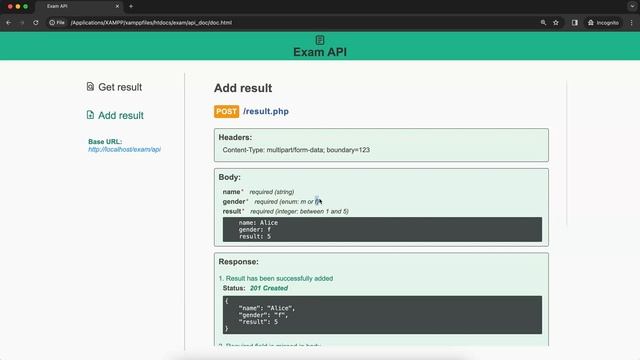The height and width of the screenshot is (360, 640).
Task: Click the macOS yellow minimize window button
Action: pos(18,7)
